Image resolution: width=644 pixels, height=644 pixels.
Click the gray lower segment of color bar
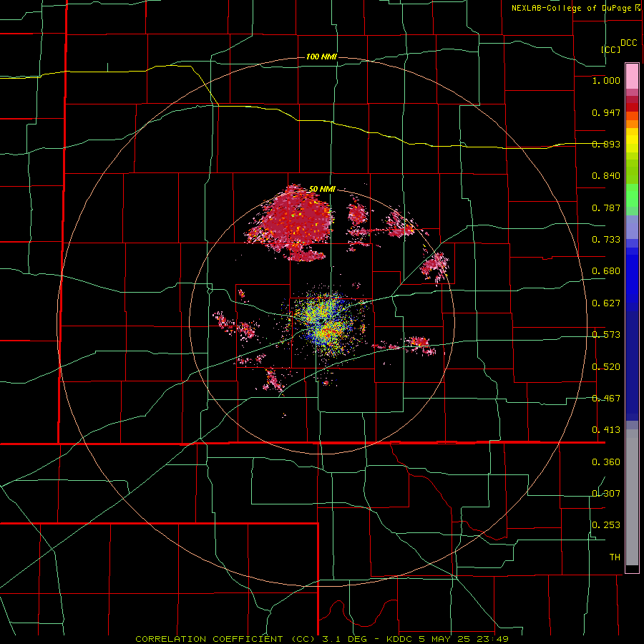point(632,497)
